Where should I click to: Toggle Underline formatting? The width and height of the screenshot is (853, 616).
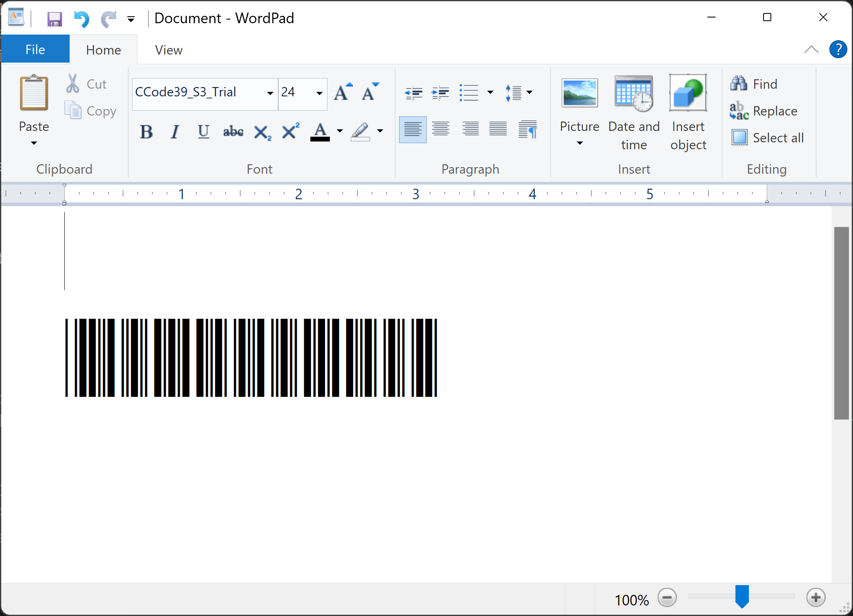[203, 132]
